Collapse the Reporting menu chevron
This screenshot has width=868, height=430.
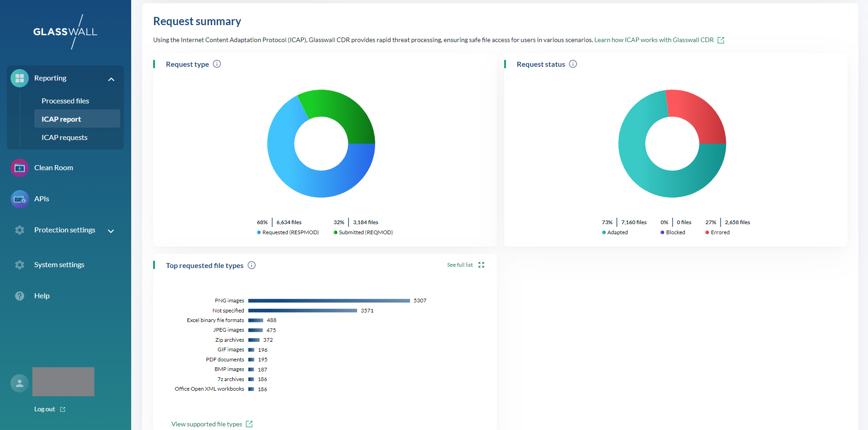coord(111,79)
